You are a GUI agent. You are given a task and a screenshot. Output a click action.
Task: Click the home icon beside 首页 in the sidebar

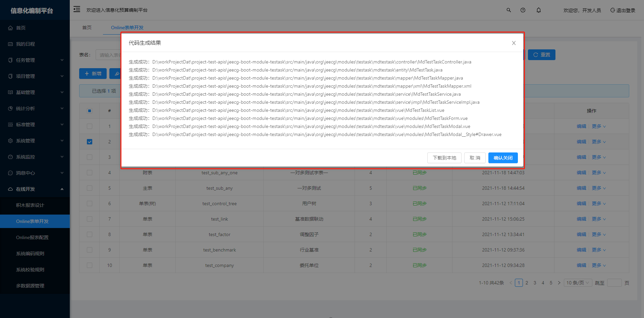tap(10, 28)
